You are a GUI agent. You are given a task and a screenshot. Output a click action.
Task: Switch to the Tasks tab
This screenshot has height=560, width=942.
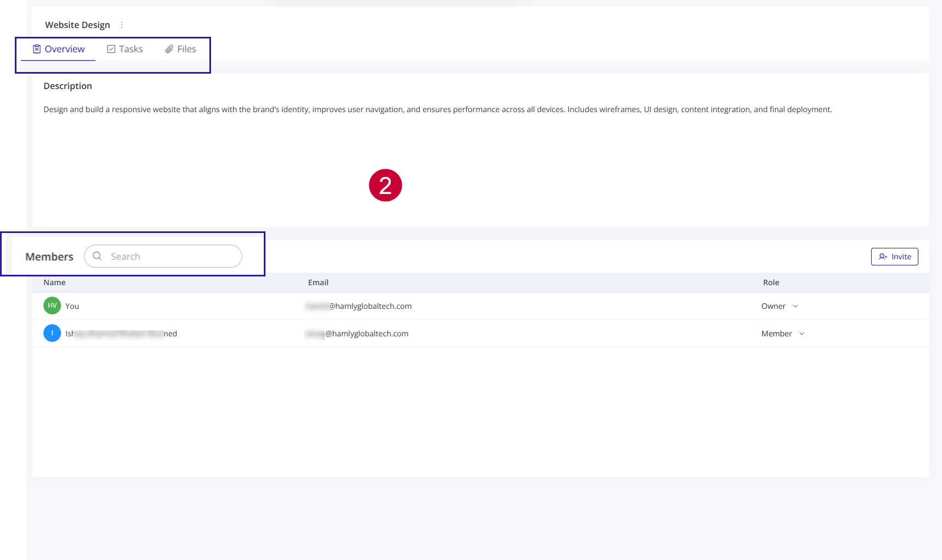(x=130, y=49)
